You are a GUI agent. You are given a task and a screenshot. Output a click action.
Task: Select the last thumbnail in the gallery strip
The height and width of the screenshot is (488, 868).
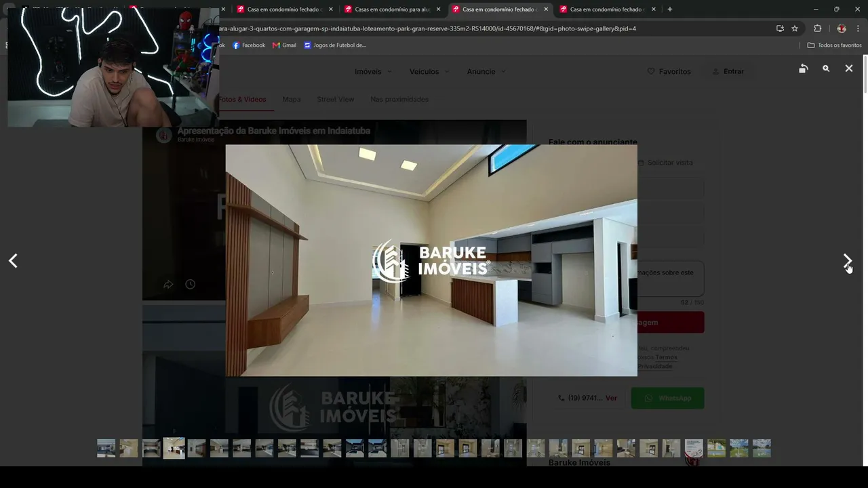point(762,448)
